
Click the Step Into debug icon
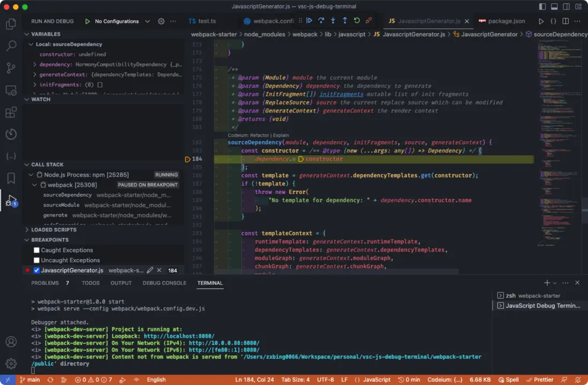click(333, 21)
